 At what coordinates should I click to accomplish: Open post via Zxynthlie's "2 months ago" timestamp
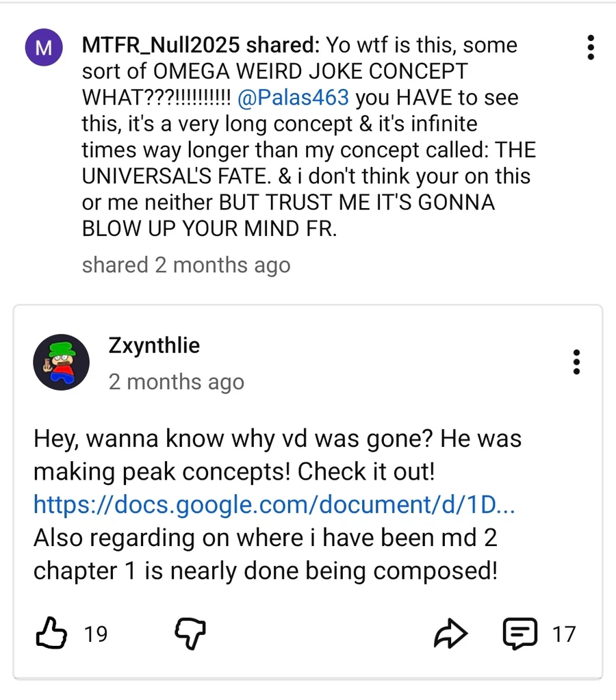coord(176,381)
